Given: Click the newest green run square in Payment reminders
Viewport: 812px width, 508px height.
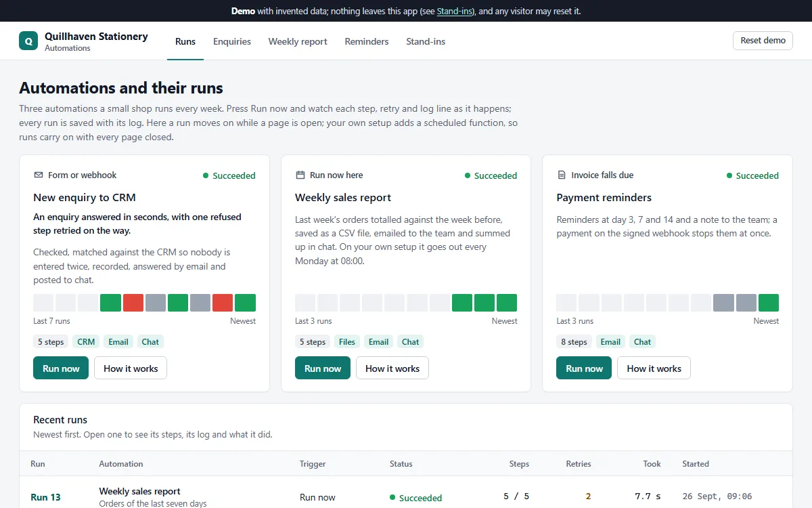Looking at the screenshot, I should coord(769,303).
